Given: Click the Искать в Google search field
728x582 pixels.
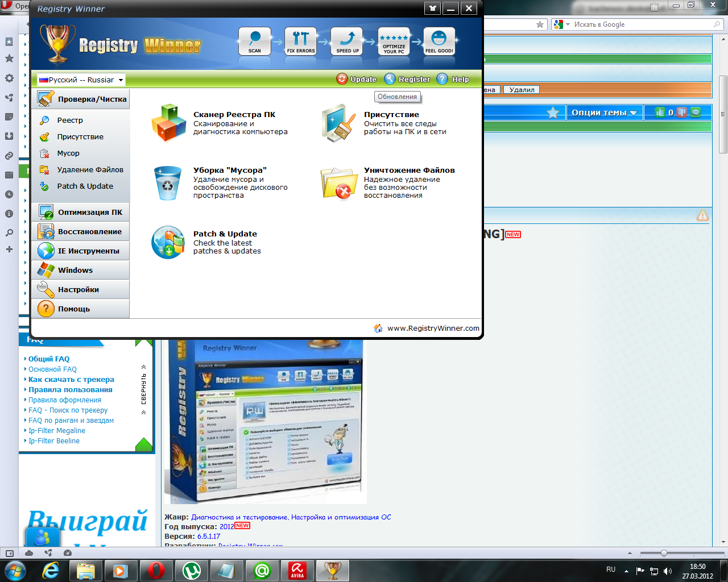Looking at the screenshot, I should 643,24.
